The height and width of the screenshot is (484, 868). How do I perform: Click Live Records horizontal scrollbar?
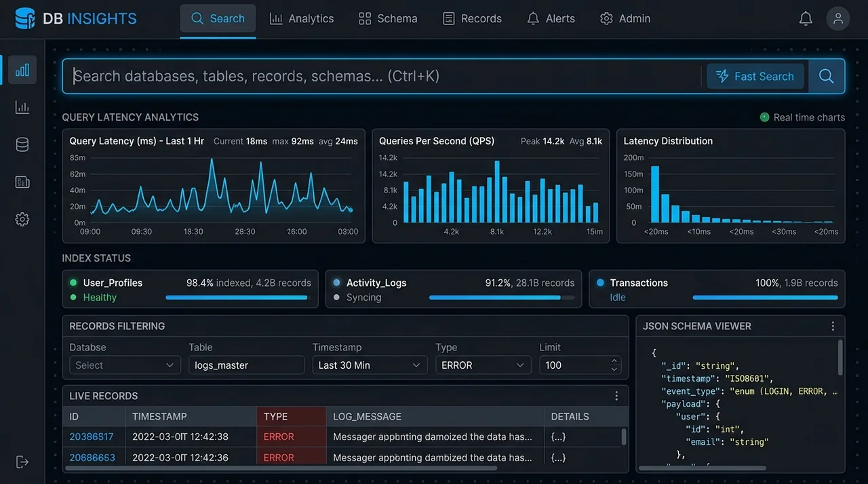pyautogui.click(x=282, y=468)
